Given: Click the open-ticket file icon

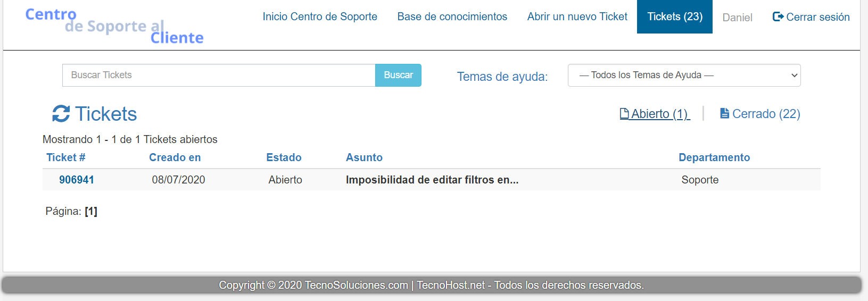Looking at the screenshot, I should 624,114.
